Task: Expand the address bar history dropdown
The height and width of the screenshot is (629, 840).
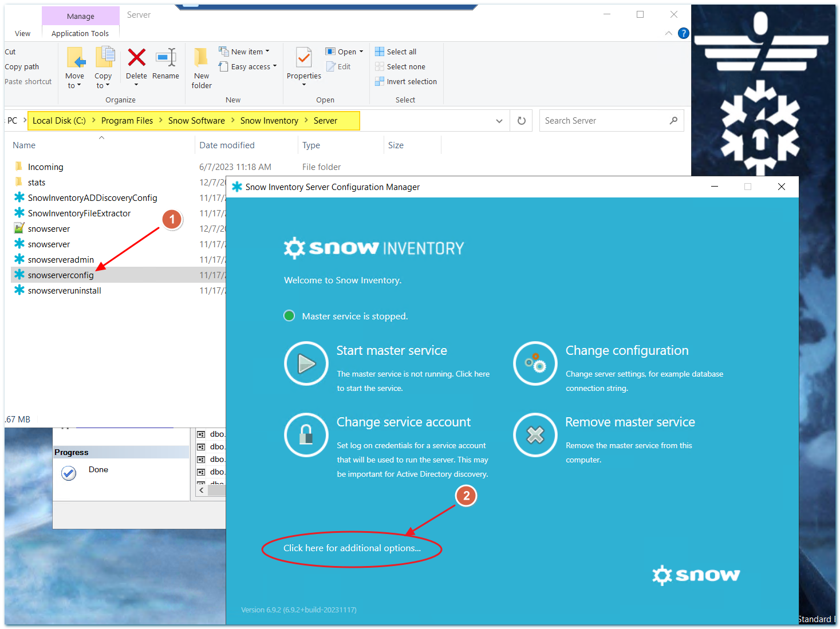Action: [499, 121]
